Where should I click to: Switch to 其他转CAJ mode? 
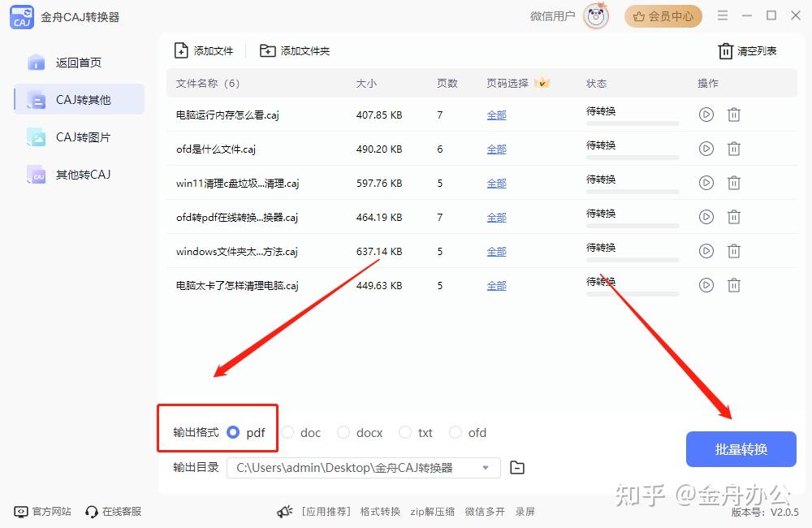click(x=69, y=175)
